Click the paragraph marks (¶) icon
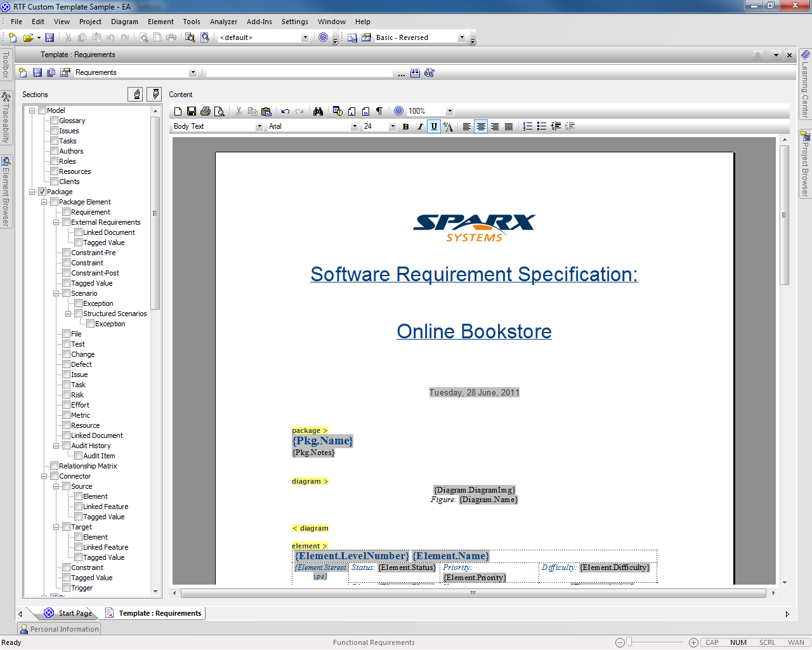The image size is (812, 650). point(379,111)
